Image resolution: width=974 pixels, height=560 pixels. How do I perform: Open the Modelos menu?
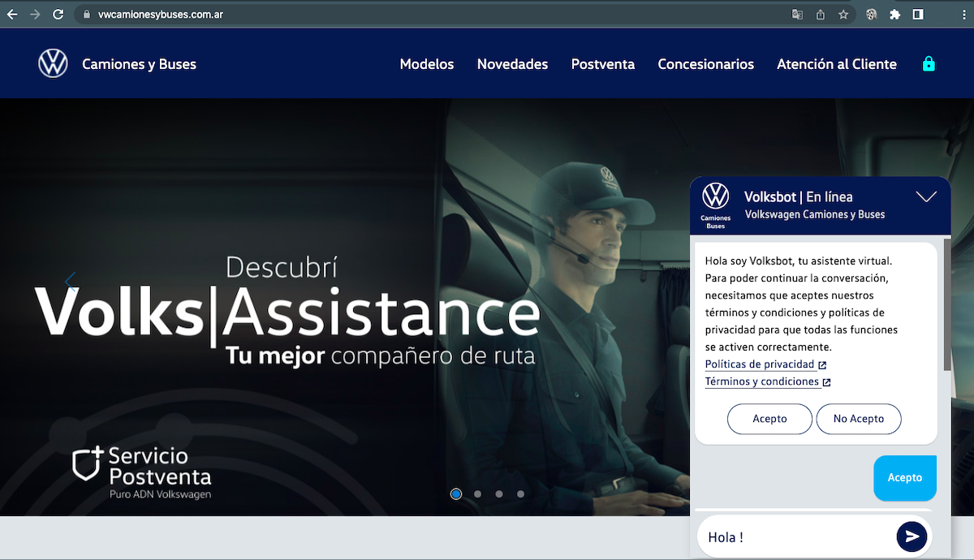pos(426,63)
